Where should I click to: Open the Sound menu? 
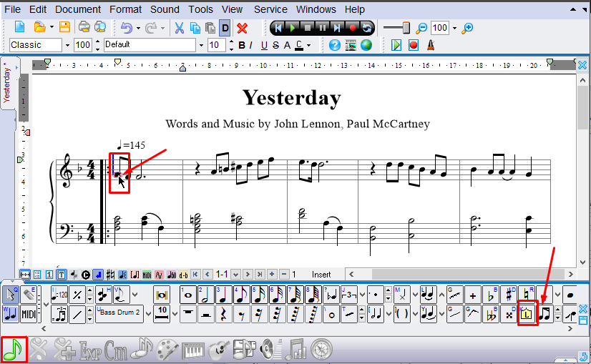coord(165,9)
